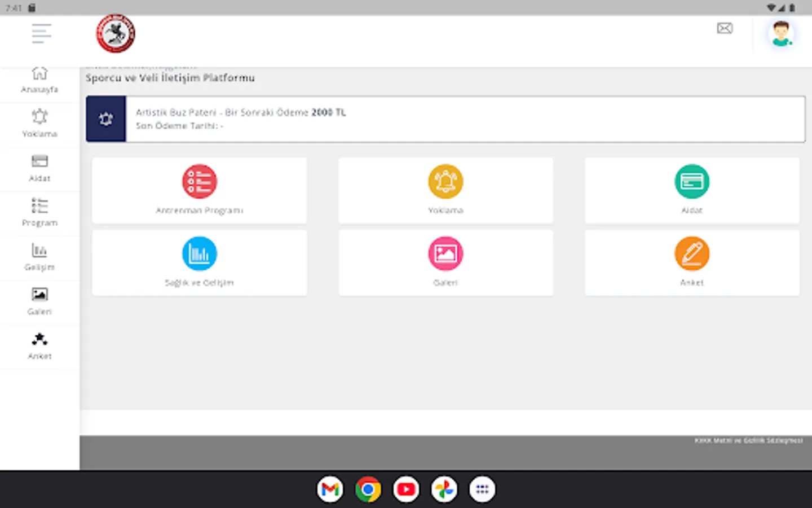Select Anket in the sidebar

pos(39,345)
